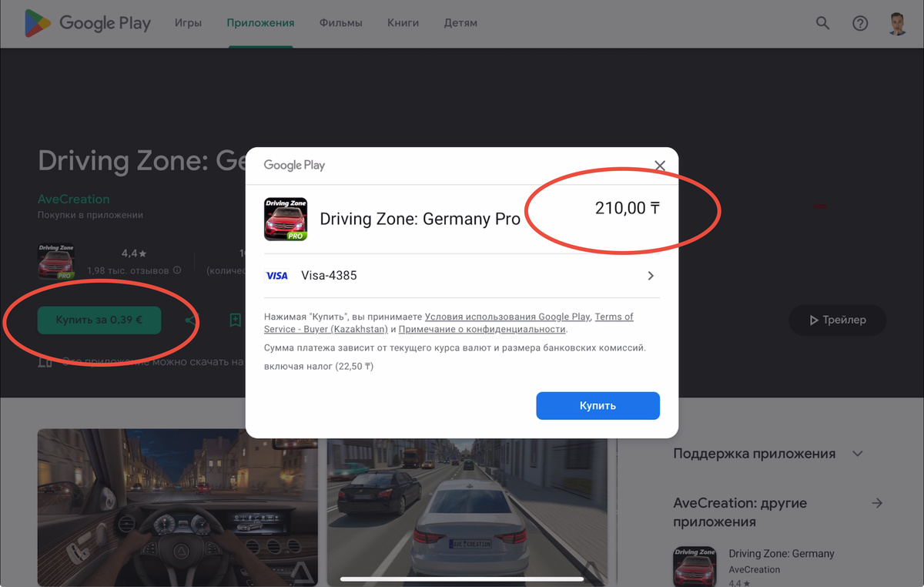Viewport: 924px width, 587px height.
Task: Click the Driving Zone app icon in dialog
Action: click(286, 219)
